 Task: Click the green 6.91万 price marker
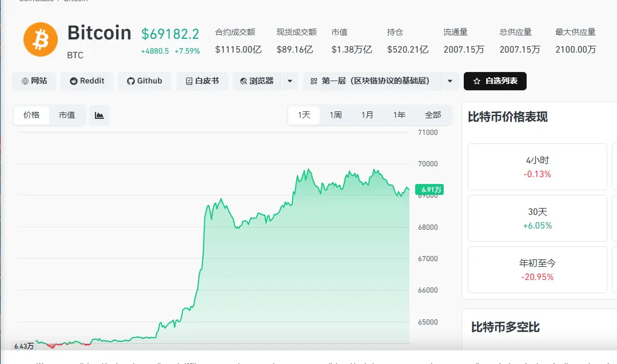(429, 190)
